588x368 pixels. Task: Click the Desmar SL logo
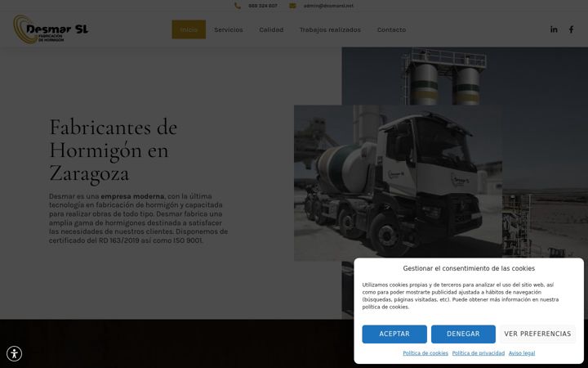click(51, 29)
